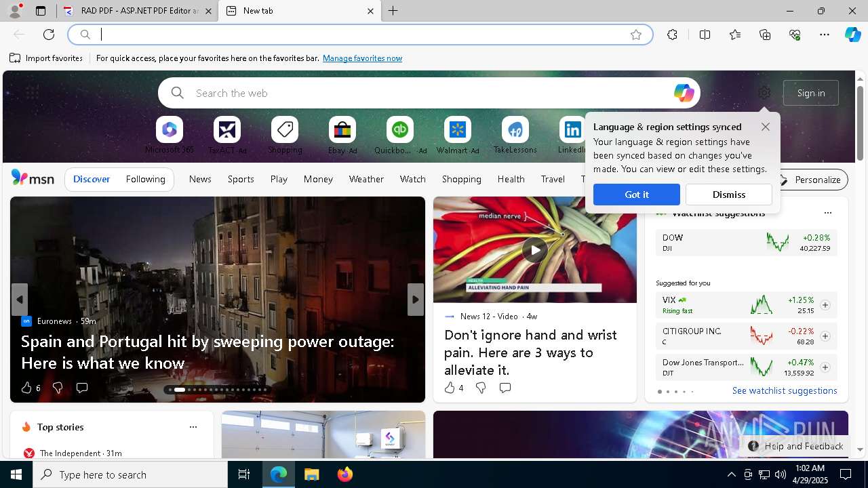Viewport: 868px width, 488px height.
Task: Click the Personalize button
Action: 810,180
